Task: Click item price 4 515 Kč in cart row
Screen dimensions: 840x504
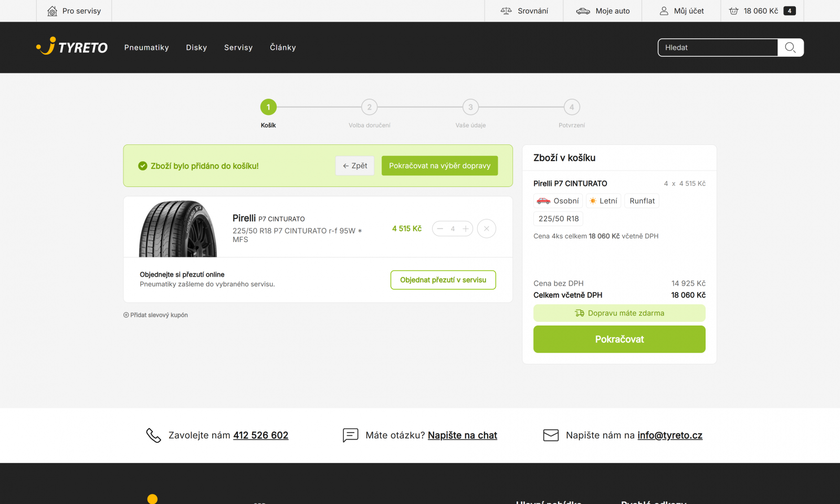Action: [x=407, y=228]
